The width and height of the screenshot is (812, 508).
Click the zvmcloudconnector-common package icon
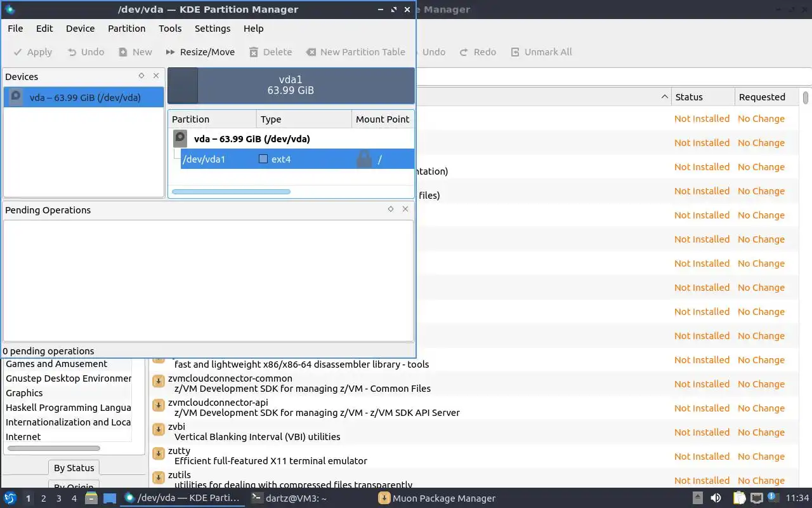(159, 381)
